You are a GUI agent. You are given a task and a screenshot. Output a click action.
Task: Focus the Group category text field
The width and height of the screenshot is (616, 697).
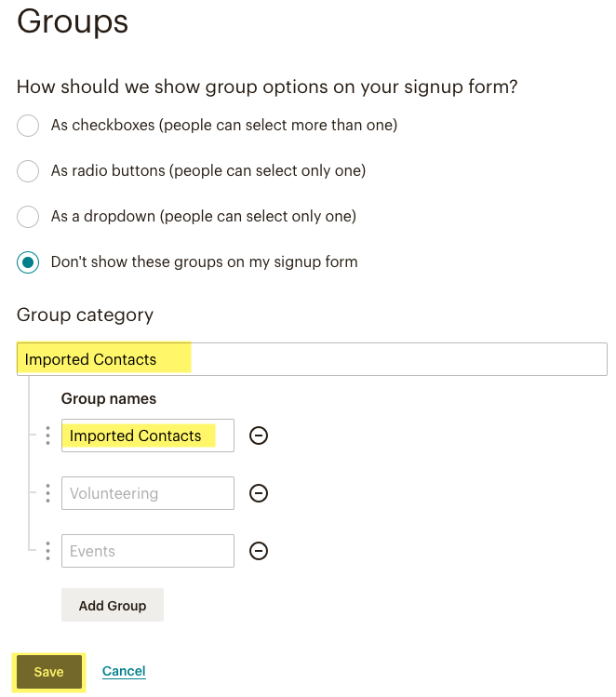point(312,359)
